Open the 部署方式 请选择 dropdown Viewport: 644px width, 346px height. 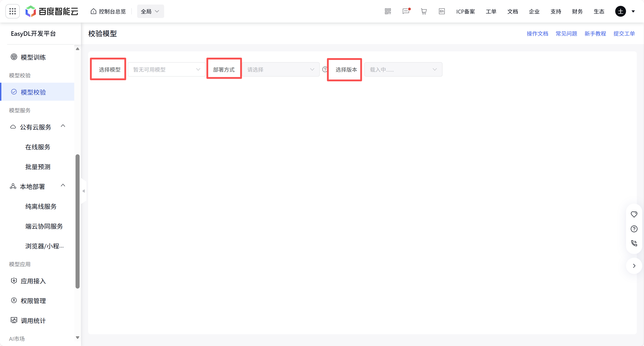(280, 69)
